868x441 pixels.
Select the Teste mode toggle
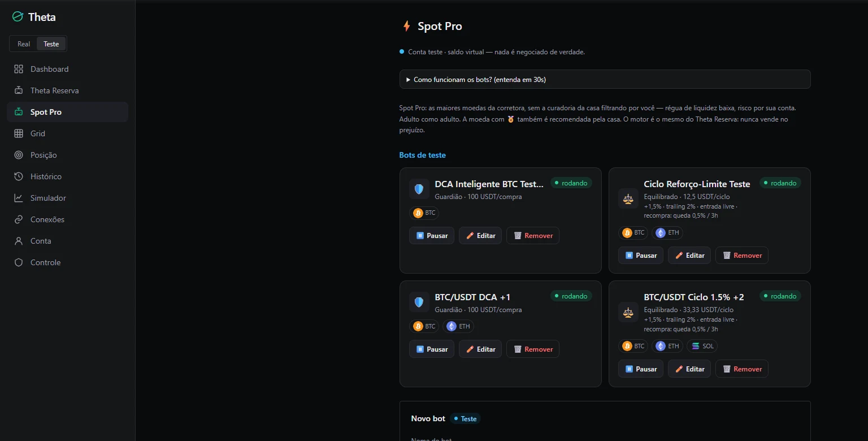pyautogui.click(x=51, y=44)
